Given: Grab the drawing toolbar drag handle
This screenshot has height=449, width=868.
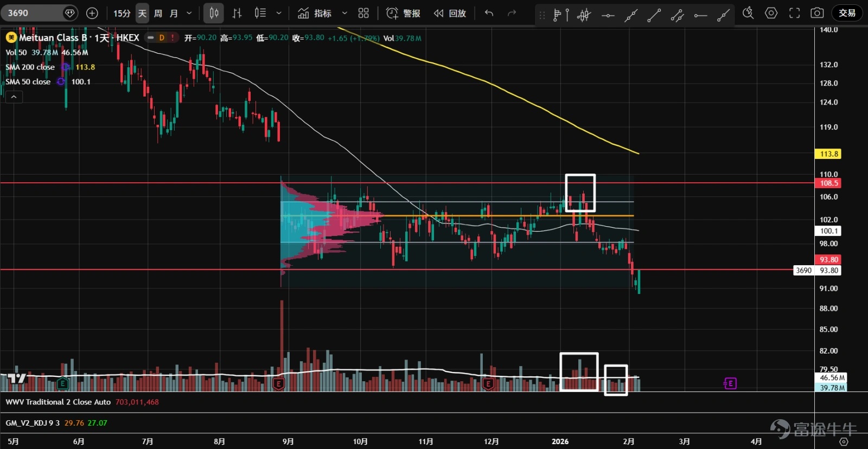Looking at the screenshot, I should [542, 15].
